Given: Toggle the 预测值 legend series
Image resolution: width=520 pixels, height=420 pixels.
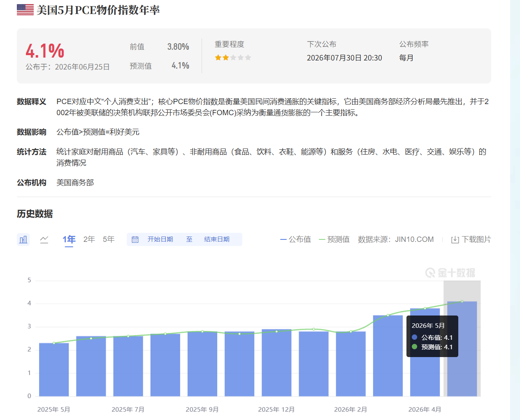Looking at the screenshot, I should 334,239.
